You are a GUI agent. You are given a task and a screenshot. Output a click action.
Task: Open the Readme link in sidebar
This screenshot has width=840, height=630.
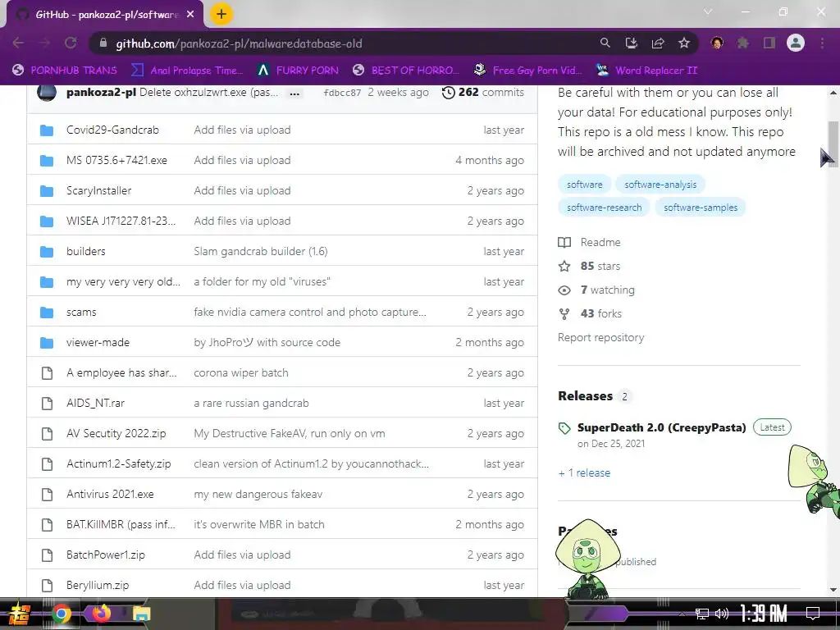[x=589, y=242]
